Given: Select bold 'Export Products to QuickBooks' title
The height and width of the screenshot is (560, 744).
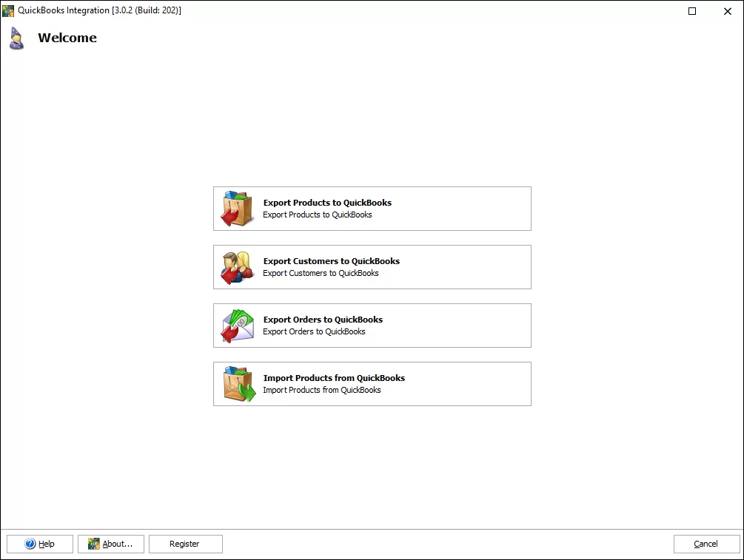Looking at the screenshot, I should [327, 203].
